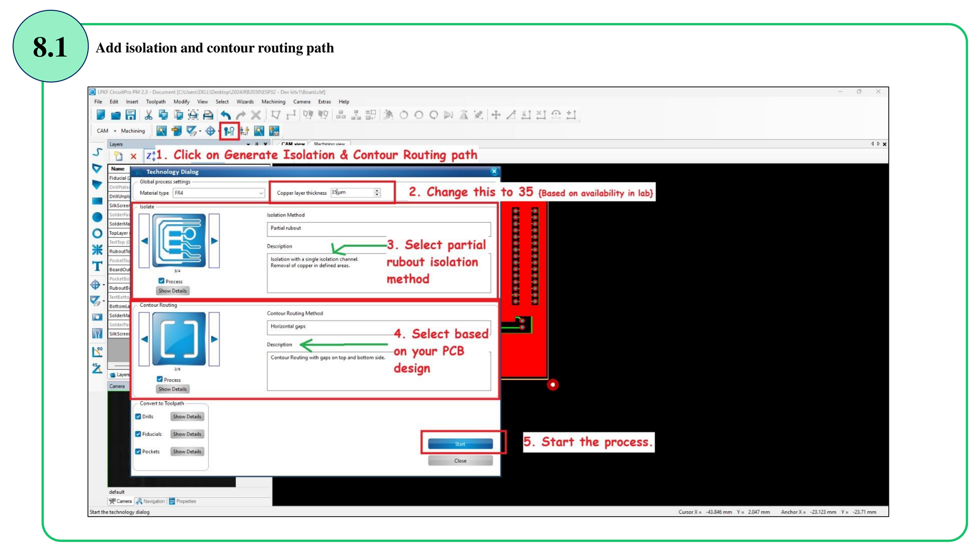Select the filled rectangle tool in sidebar
The height and width of the screenshot is (551, 980).
point(97,201)
